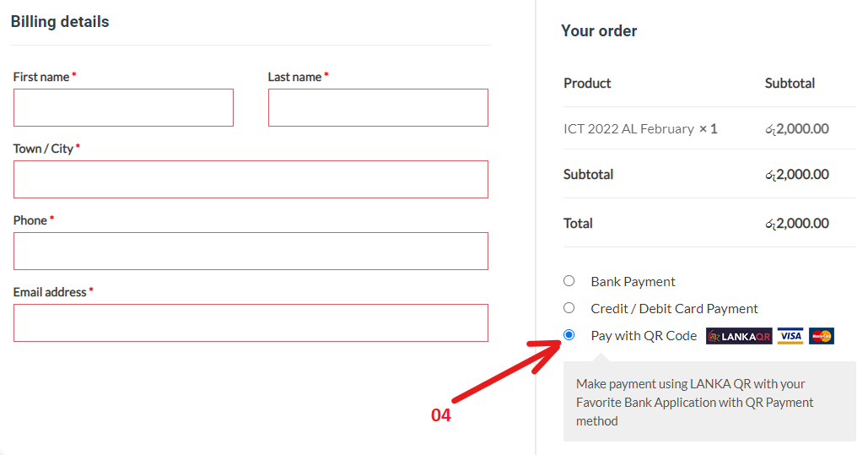Focus the Phone number field

[x=251, y=252]
